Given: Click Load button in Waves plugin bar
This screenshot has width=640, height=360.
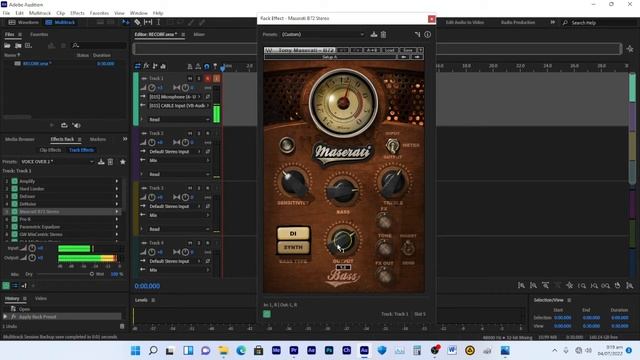Looking at the screenshot, I should click(x=389, y=50).
